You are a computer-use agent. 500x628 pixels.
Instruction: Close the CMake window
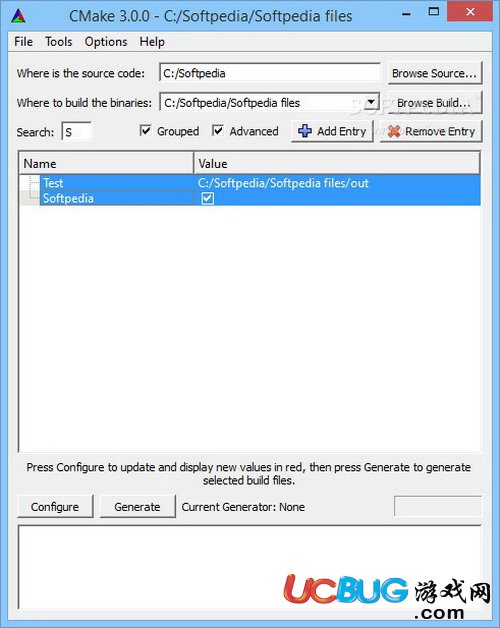(x=470, y=11)
